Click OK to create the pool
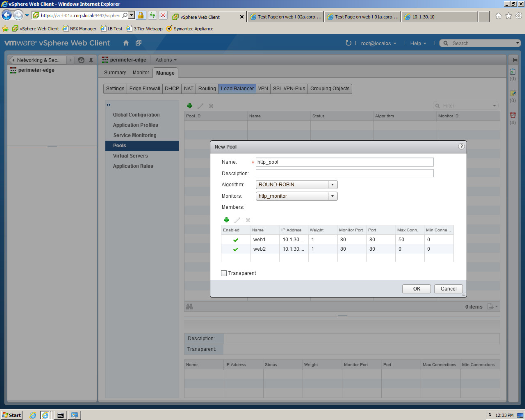The width and height of the screenshot is (525, 420). pyautogui.click(x=416, y=289)
